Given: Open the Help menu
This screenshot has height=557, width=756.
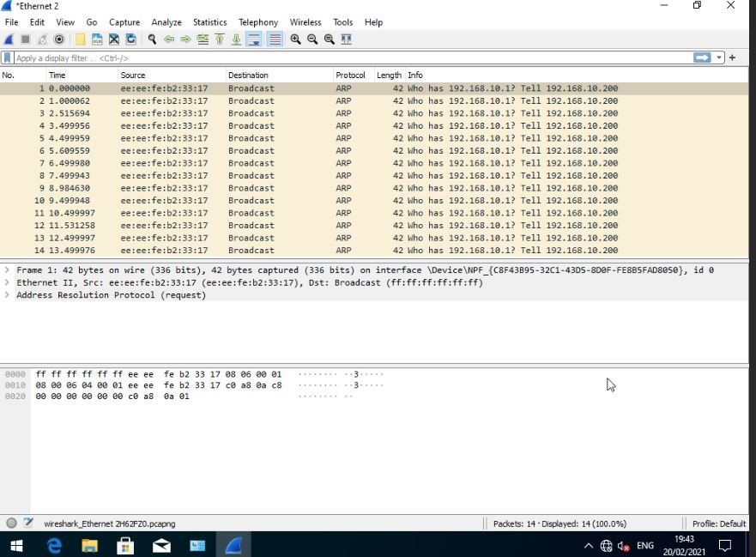Looking at the screenshot, I should pyautogui.click(x=373, y=22).
